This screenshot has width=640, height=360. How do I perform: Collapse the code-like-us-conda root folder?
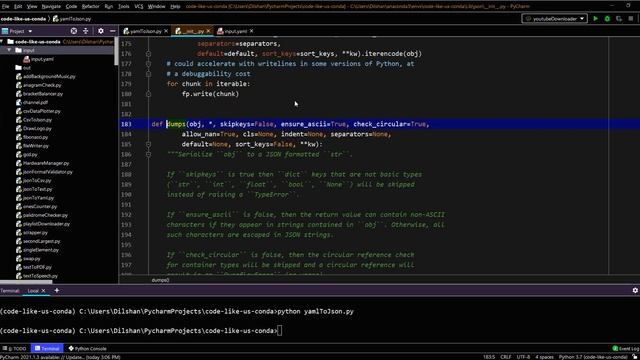pos(2,42)
